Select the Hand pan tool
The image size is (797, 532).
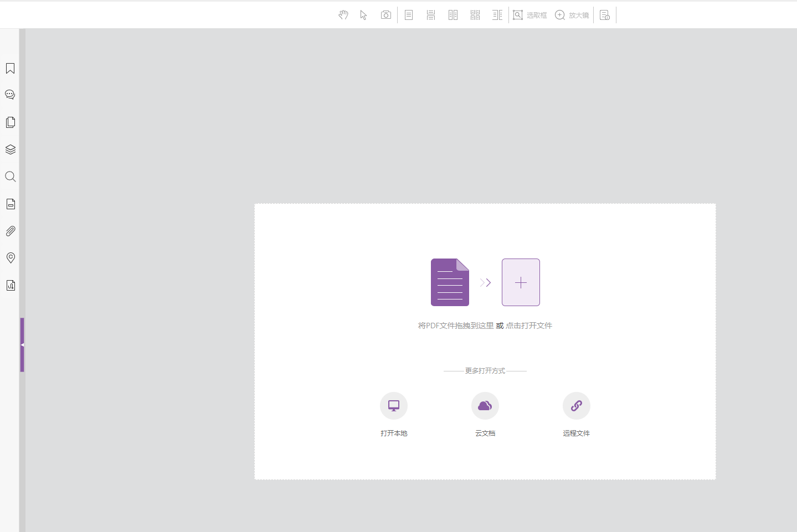343,15
